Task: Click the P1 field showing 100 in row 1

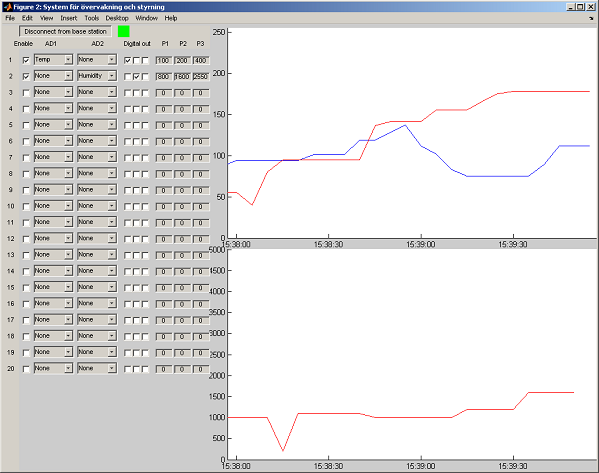Action: (164, 60)
